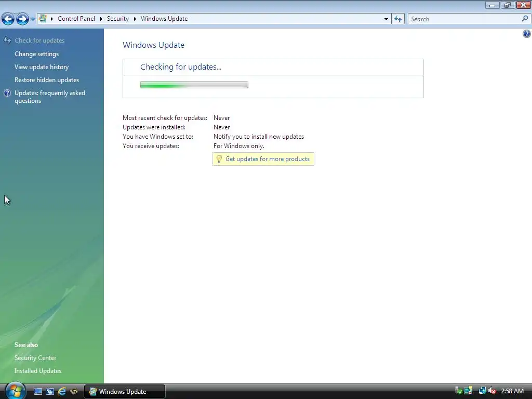532x399 pixels.
Task: Open Security Center link
Action: [x=35, y=357]
